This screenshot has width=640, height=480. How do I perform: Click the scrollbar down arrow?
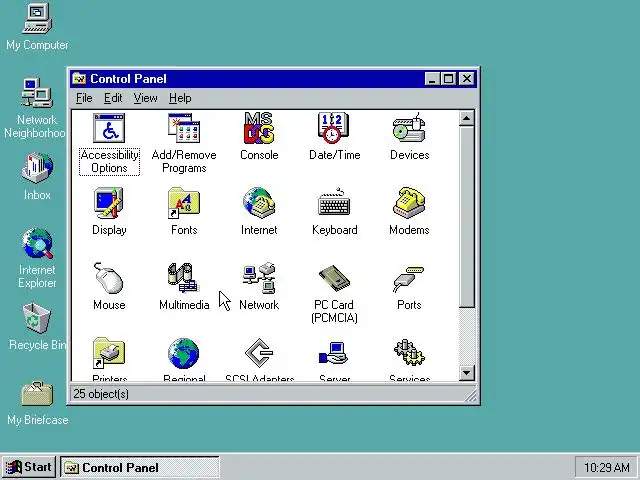click(467, 373)
